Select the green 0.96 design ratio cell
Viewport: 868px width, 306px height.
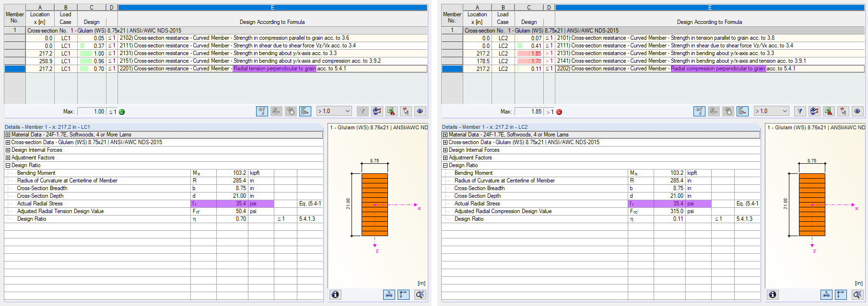tap(92, 61)
